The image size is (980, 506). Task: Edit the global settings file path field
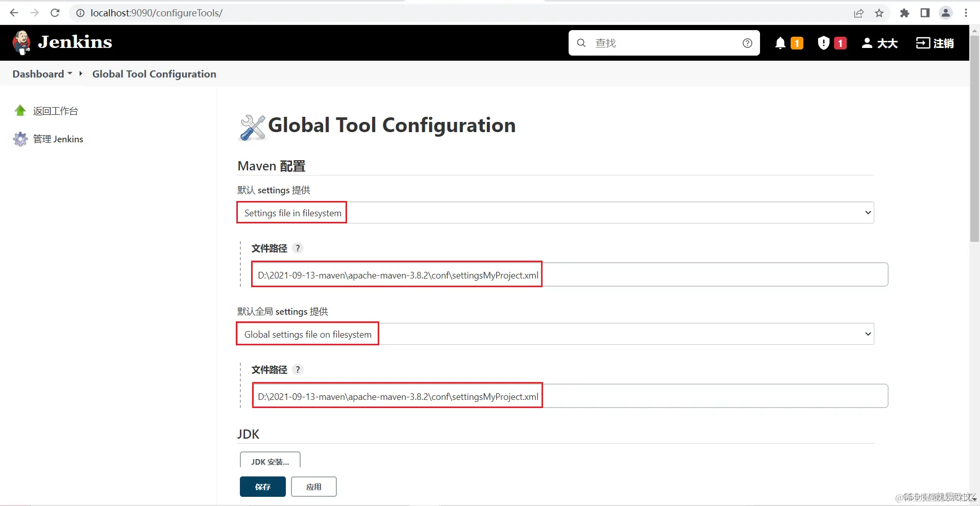pos(570,396)
